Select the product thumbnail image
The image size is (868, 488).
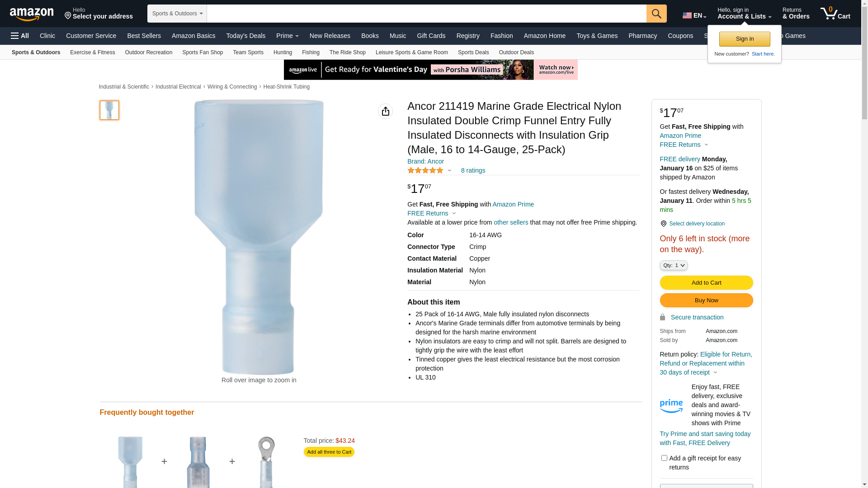[x=109, y=110]
